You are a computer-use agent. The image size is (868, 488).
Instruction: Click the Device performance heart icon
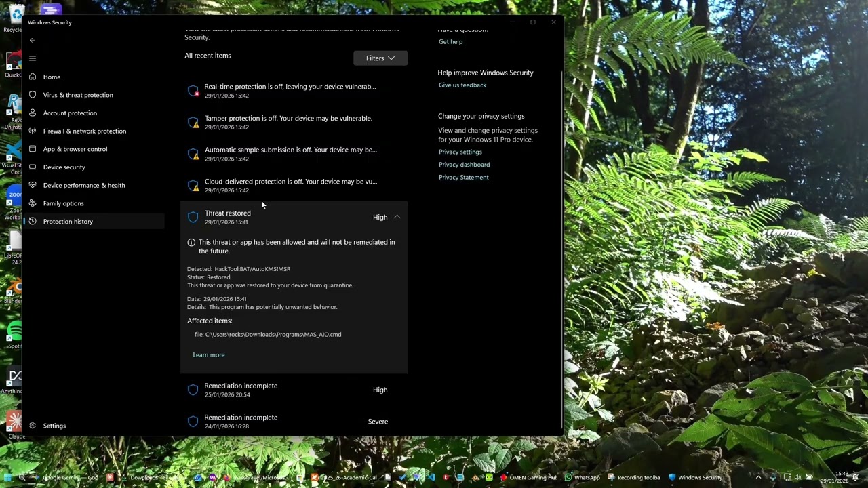(x=32, y=185)
